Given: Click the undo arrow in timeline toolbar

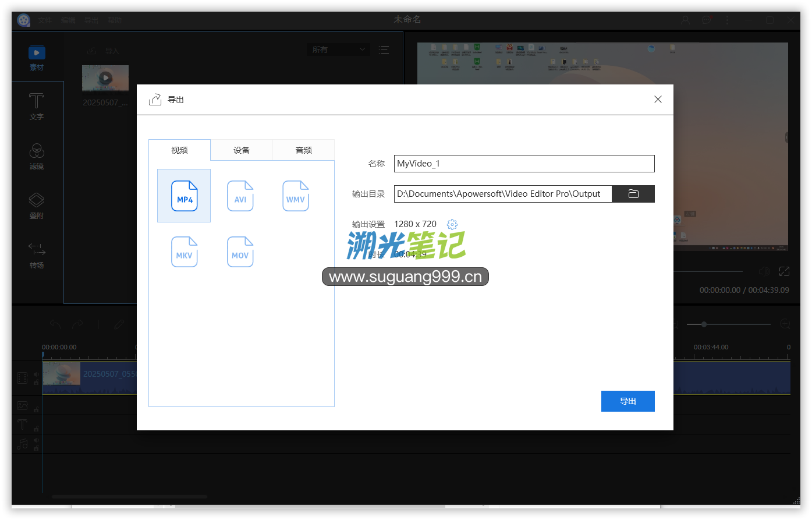Looking at the screenshot, I should (x=55, y=324).
